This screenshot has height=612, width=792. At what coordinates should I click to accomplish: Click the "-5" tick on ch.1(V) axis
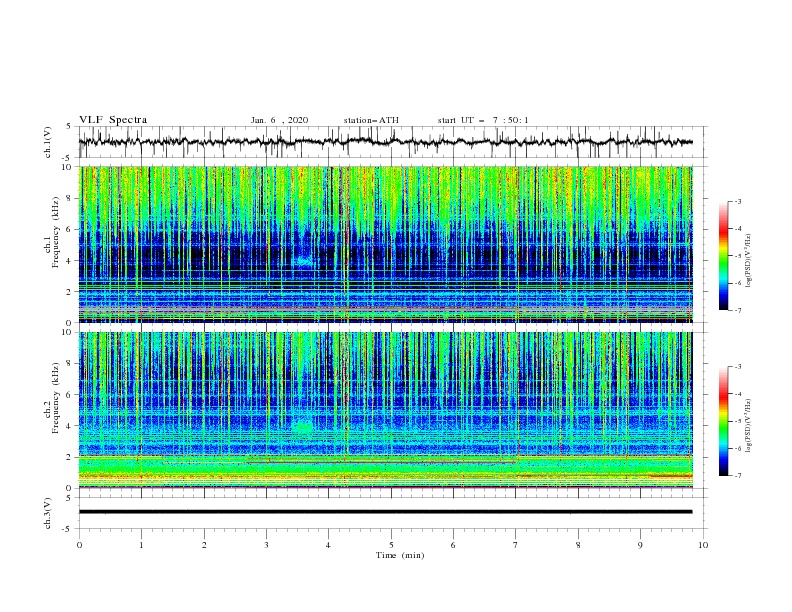(67, 158)
